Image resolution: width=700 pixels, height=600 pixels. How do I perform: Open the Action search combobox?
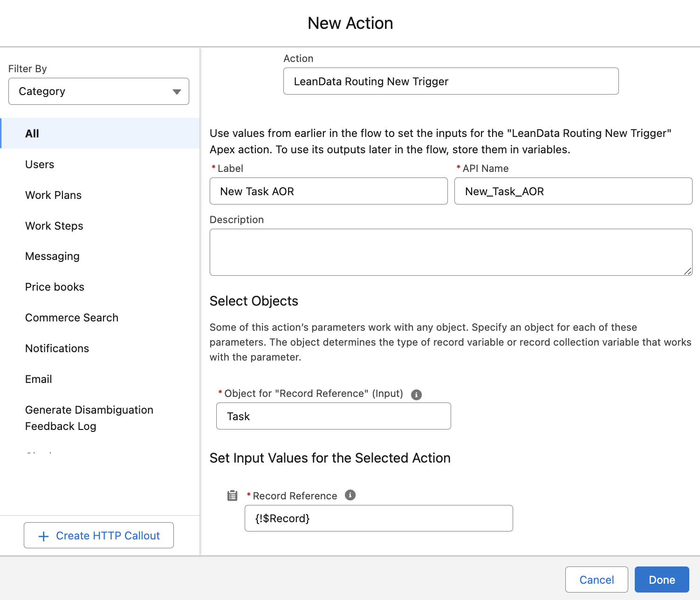pyautogui.click(x=450, y=82)
